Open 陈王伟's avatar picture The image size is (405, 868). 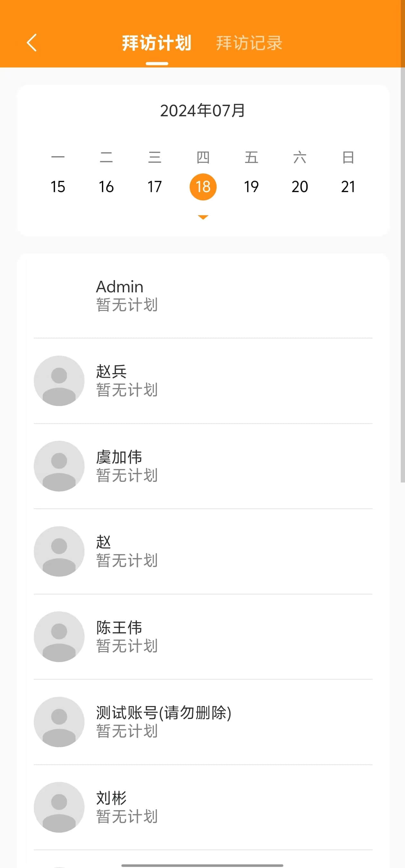(59, 636)
